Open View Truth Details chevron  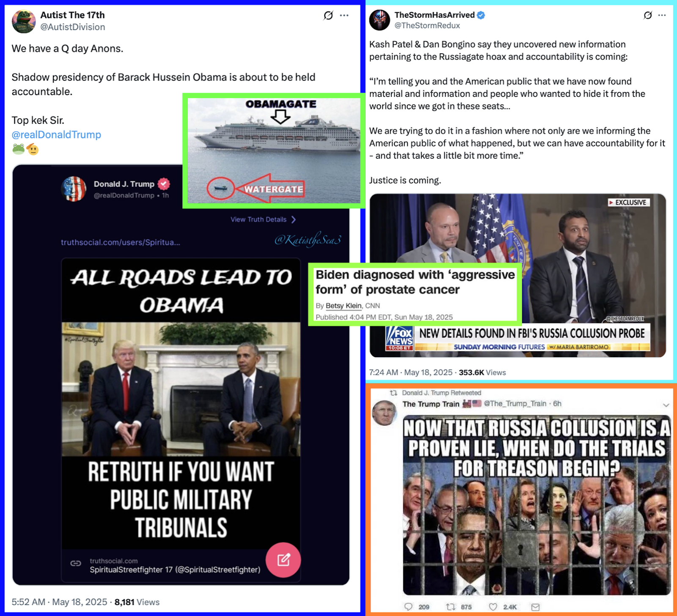coord(294,219)
